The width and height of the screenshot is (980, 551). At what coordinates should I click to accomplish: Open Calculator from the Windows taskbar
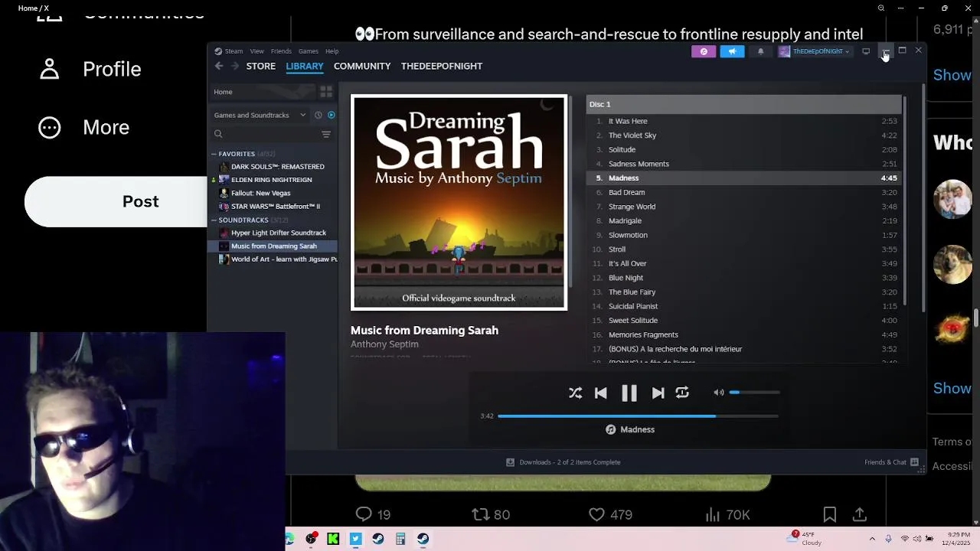click(400, 539)
